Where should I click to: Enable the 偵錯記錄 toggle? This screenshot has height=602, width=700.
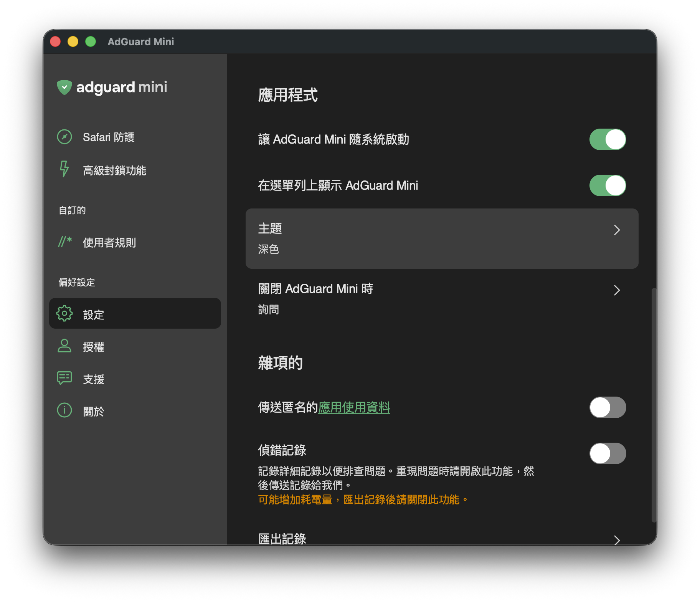pos(608,453)
